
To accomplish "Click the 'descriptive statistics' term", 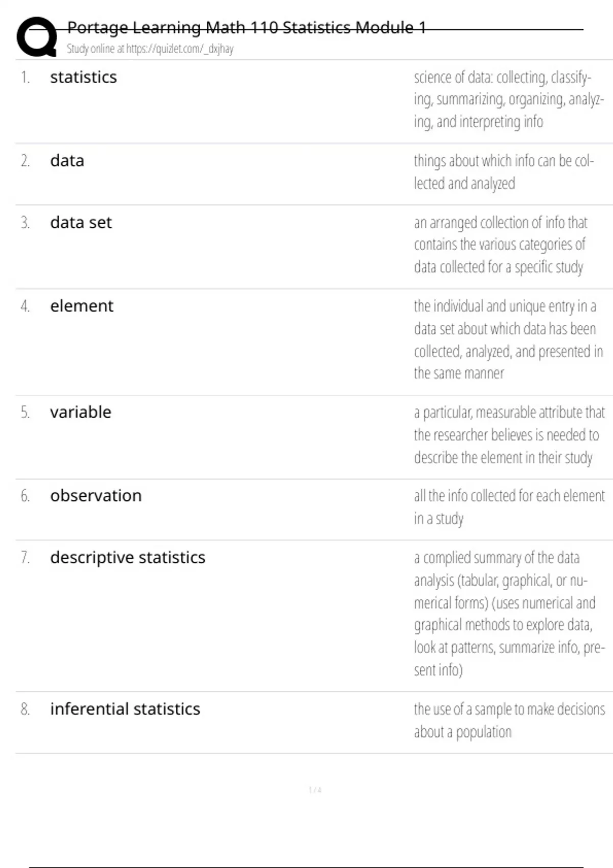I will (x=127, y=558).
